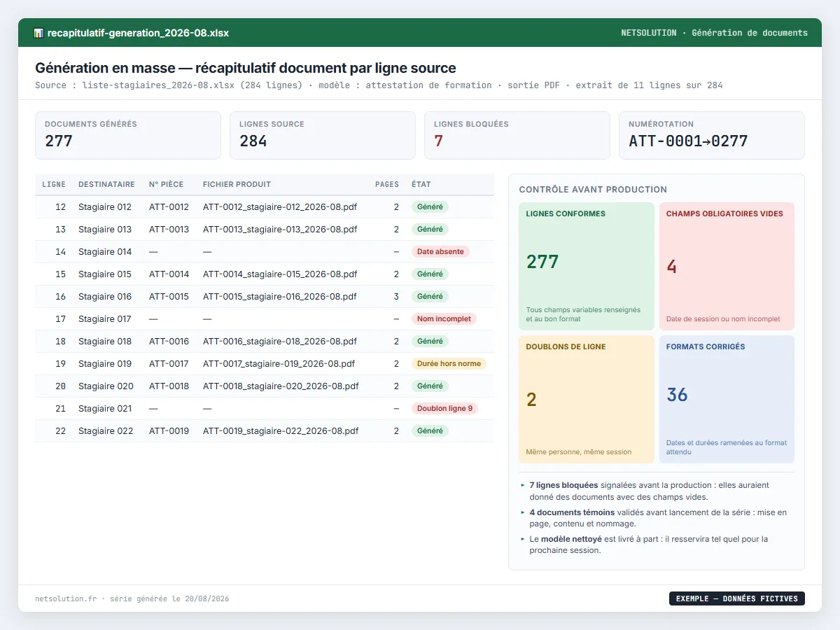Click the Doublon ligne 9 status badge
Image resolution: width=840 pixels, height=630 pixels.
coord(444,409)
